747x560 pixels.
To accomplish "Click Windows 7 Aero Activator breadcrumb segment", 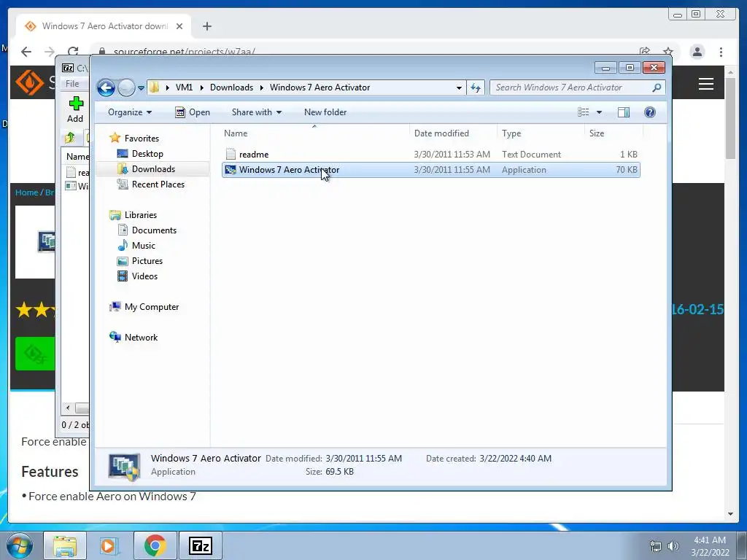I will pos(320,87).
